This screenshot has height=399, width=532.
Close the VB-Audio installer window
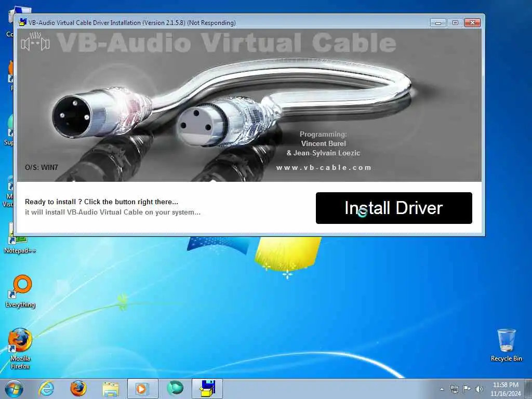(472, 23)
